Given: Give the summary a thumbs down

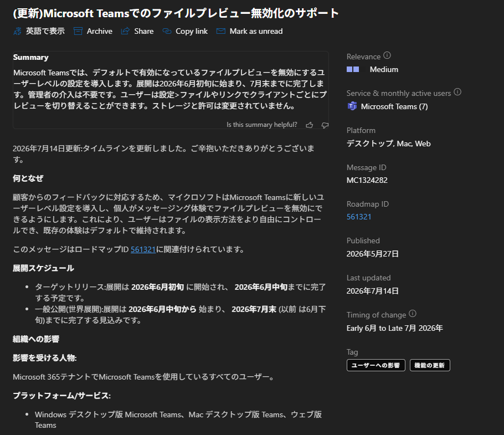Looking at the screenshot, I should [325, 125].
